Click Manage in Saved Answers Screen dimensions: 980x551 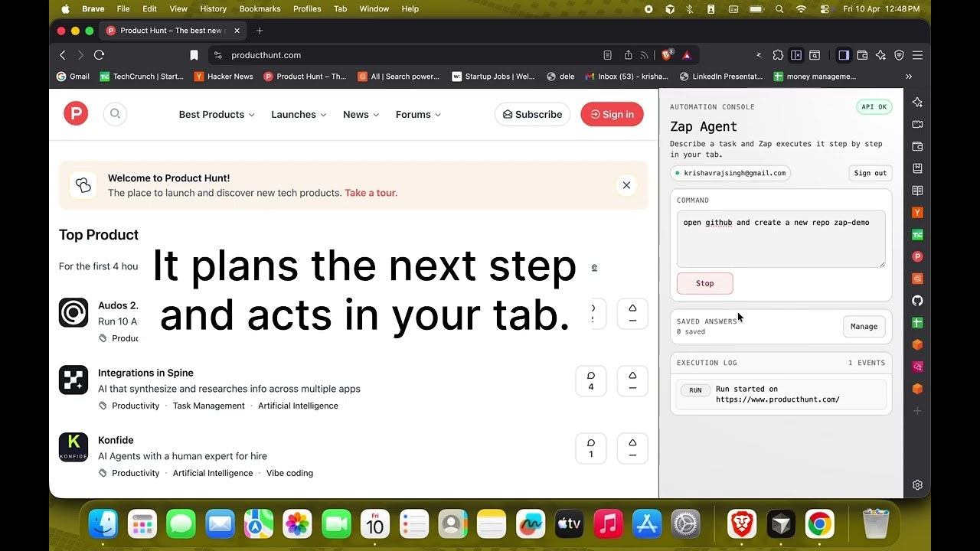pyautogui.click(x=864, y=326)
